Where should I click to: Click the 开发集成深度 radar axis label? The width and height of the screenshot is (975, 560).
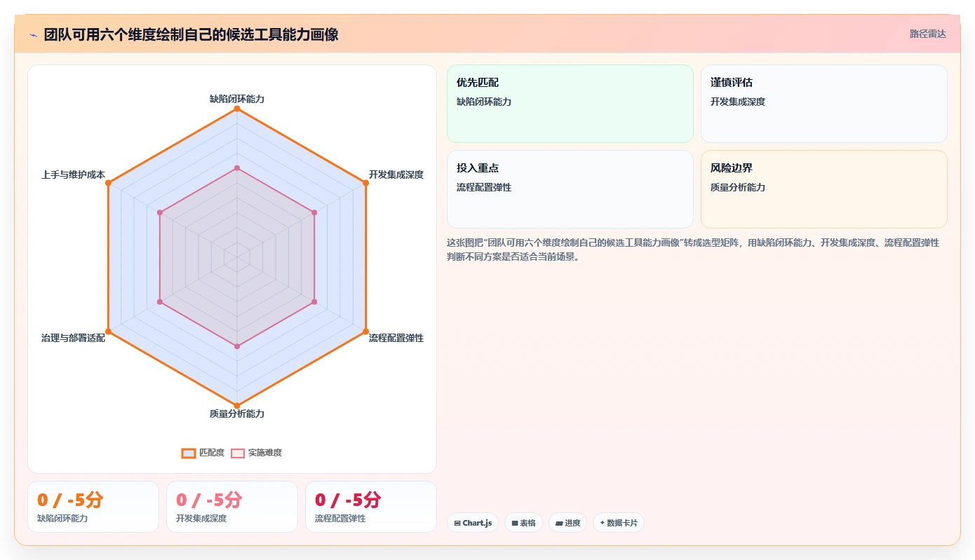(x=396, y=175)
